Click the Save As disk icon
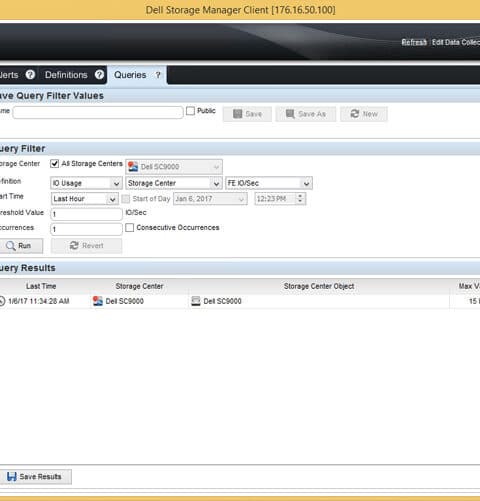This screenshot has width=480, height=501. pos(290,114)
